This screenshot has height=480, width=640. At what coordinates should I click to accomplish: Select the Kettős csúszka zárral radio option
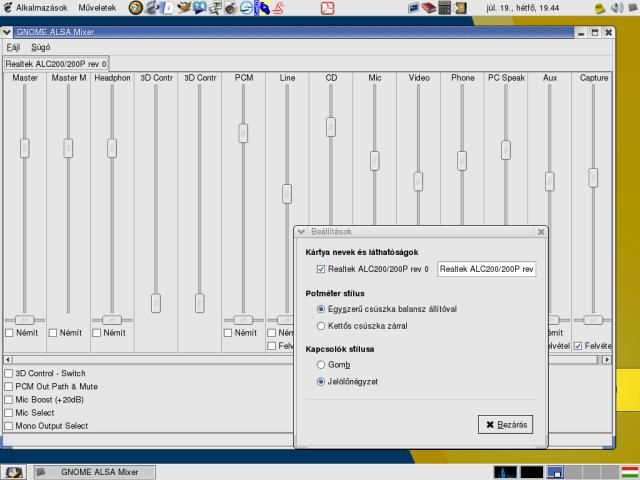[x=321, y=326]
